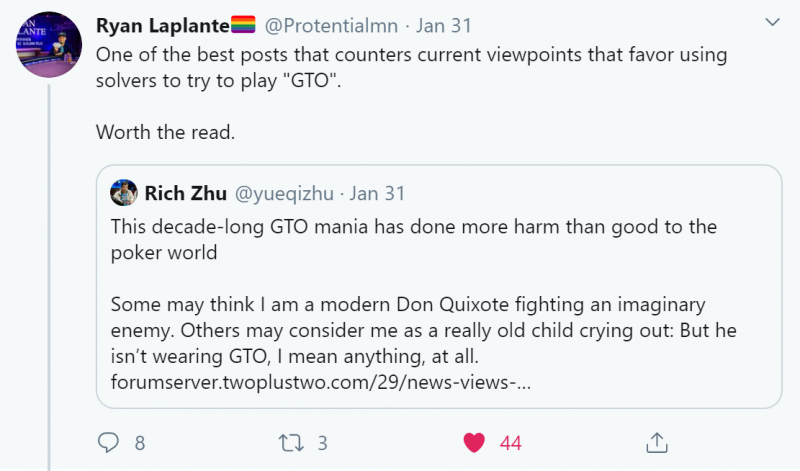Click the reply count 8
The width and height of the screenshot is (800, 471).
[x=140, y=442]
